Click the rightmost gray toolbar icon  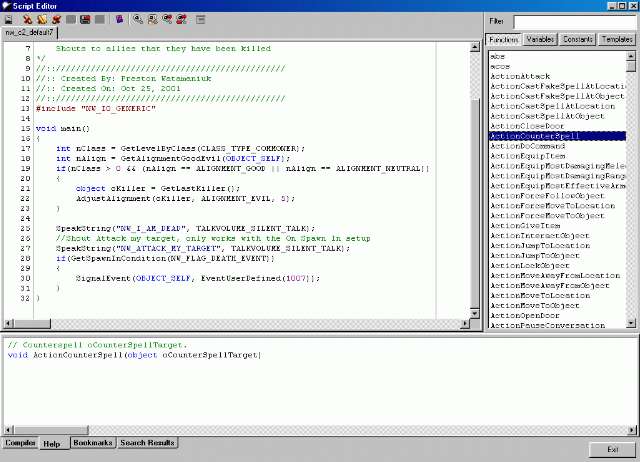tap(200, 19)
